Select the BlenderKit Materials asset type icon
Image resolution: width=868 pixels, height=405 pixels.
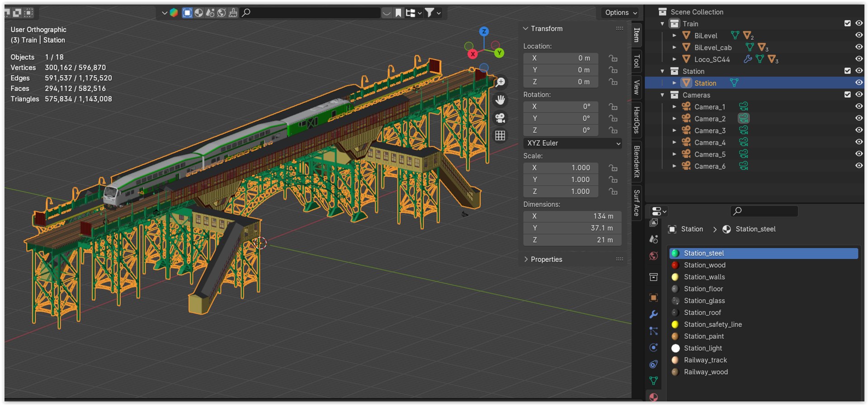(x=198, y=13)
